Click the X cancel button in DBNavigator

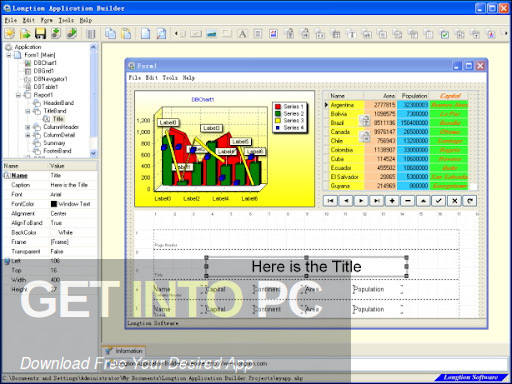point(454,201)
